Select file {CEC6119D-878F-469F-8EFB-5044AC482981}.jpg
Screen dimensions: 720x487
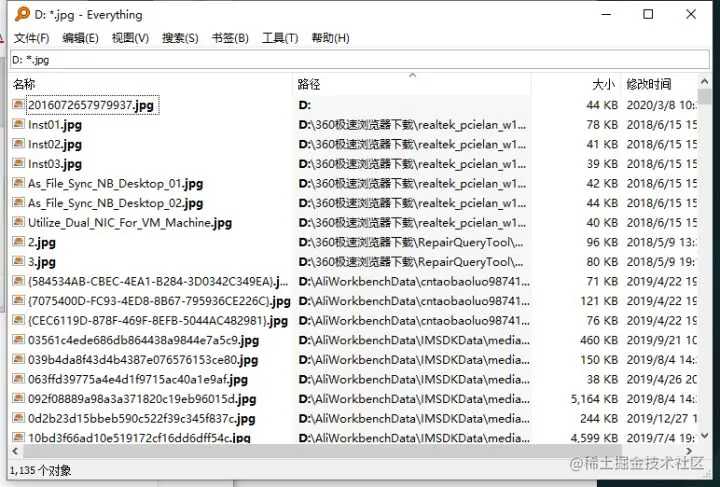click(158, 321)
